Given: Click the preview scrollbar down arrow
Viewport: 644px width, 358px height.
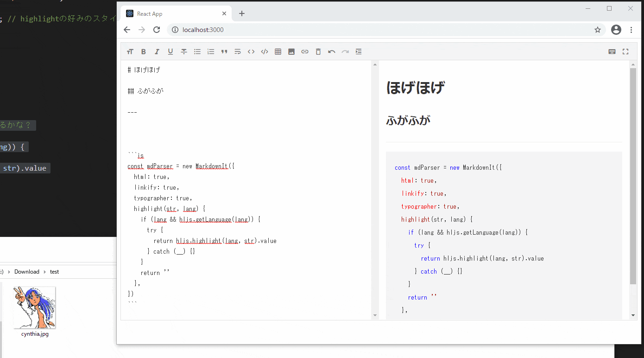Looking at the screenshot, I should pos(633,315).
